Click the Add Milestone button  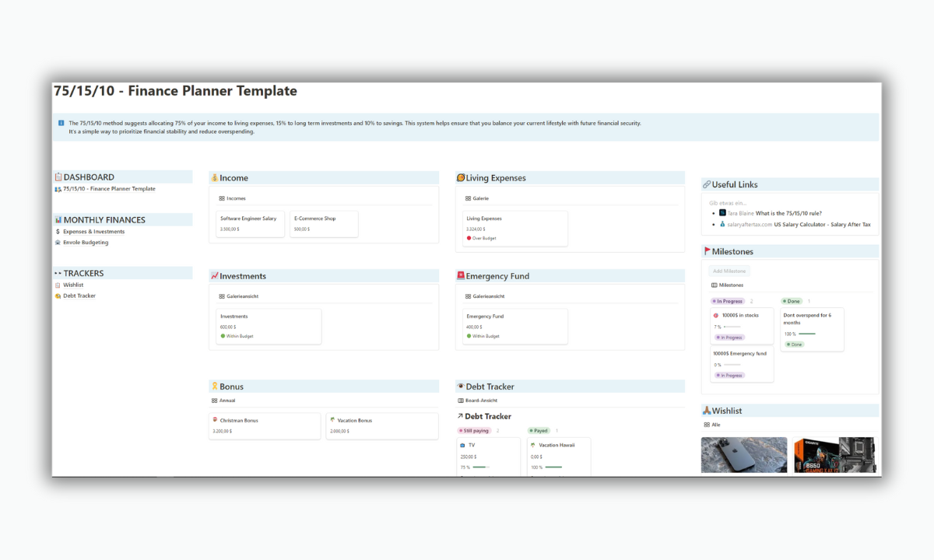coord(729,271)
